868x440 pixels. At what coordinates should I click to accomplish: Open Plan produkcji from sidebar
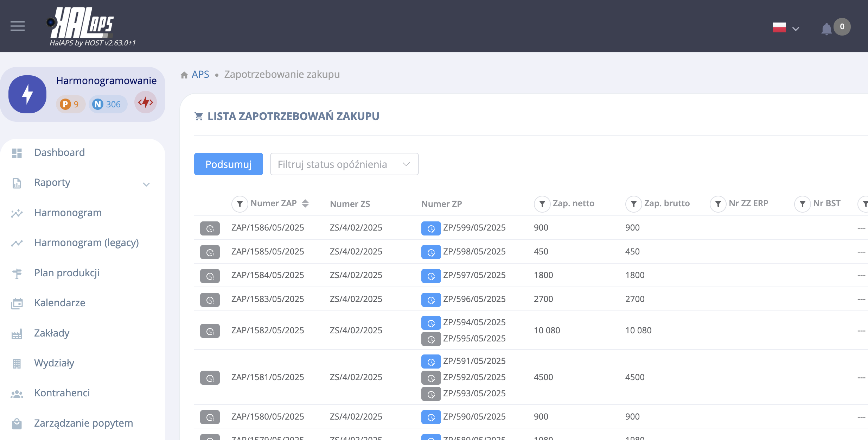click(x=66, y=273)
